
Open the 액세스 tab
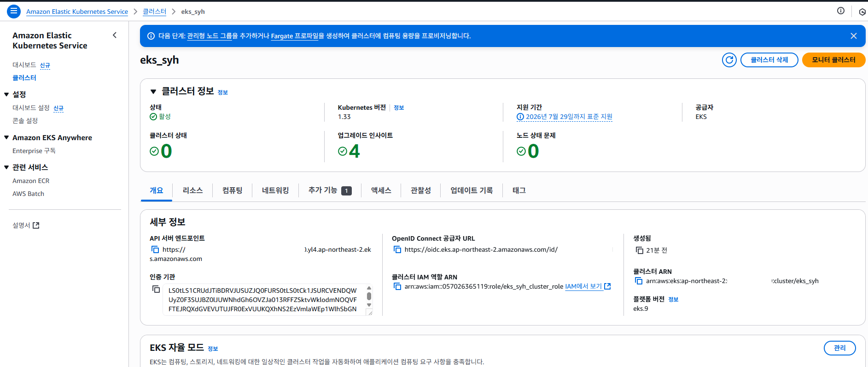[381, 190]
